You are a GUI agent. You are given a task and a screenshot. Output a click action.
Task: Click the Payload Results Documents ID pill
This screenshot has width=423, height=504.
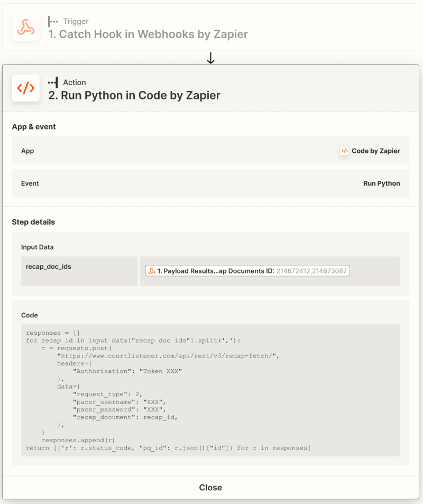[247, 271]
